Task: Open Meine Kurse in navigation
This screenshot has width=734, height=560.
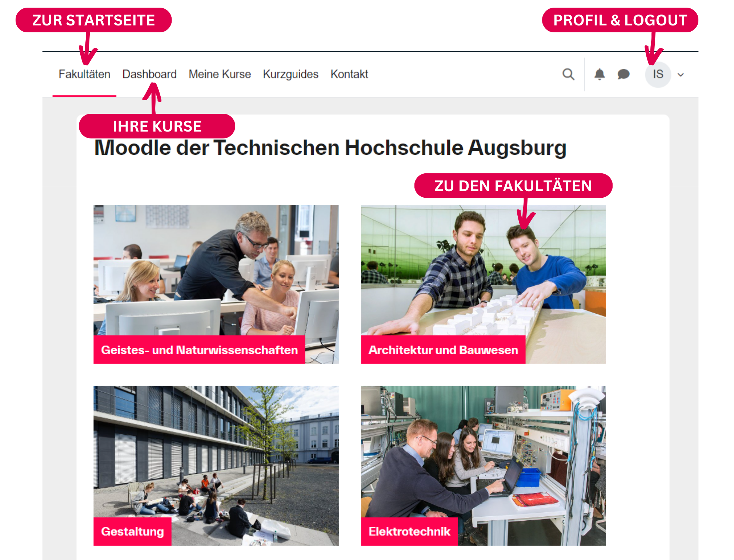Action: (x=220, y=74)
